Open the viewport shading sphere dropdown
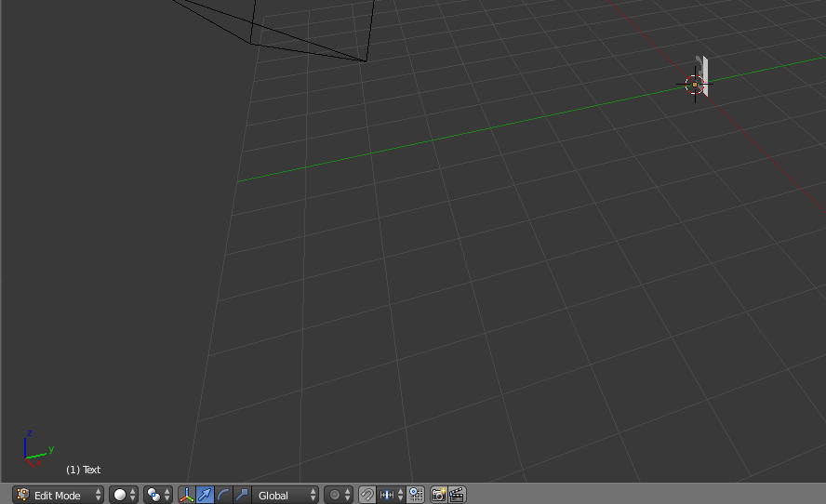This screenshot has width=826, height=504. (124, 495)
